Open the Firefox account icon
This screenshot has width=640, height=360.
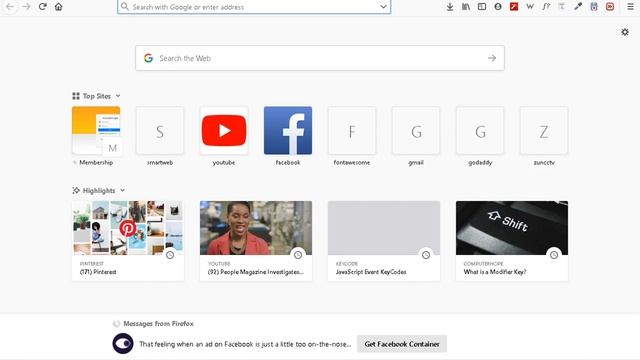(x=498, y=7)
